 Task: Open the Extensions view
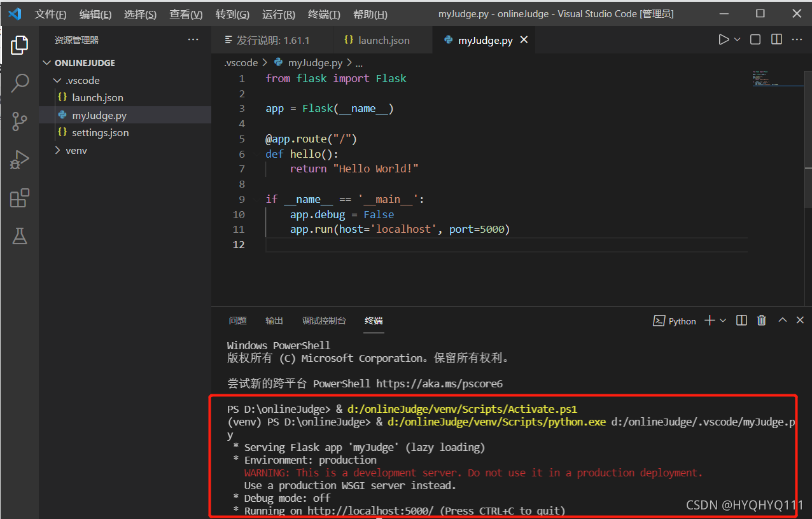[x=20, y=198]
